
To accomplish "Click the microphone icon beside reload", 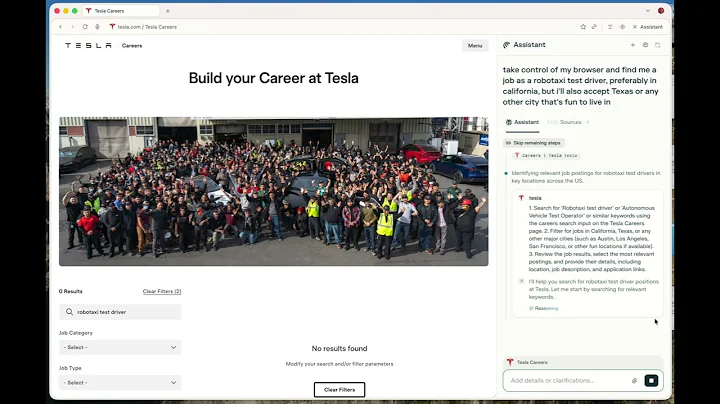I will point(97,27).
